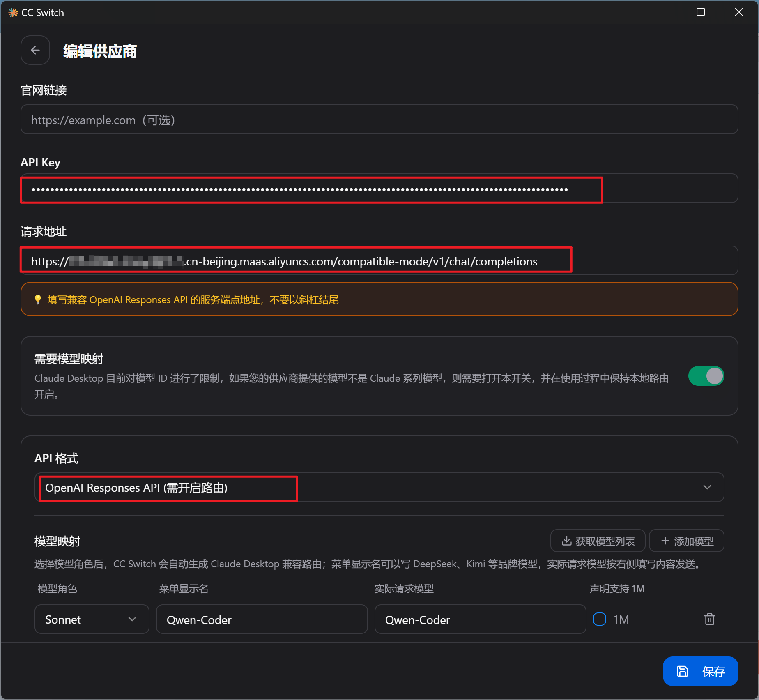Check the 1M support checkbox
This screenshot has height=700, width=759.
[599, 619]
